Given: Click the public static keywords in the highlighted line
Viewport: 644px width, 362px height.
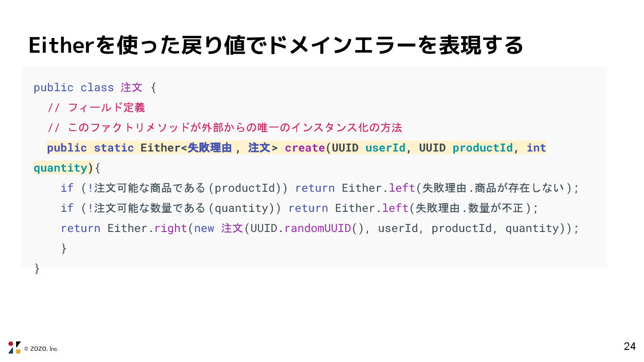Looking at the screenshot, I should click(90, 148).
